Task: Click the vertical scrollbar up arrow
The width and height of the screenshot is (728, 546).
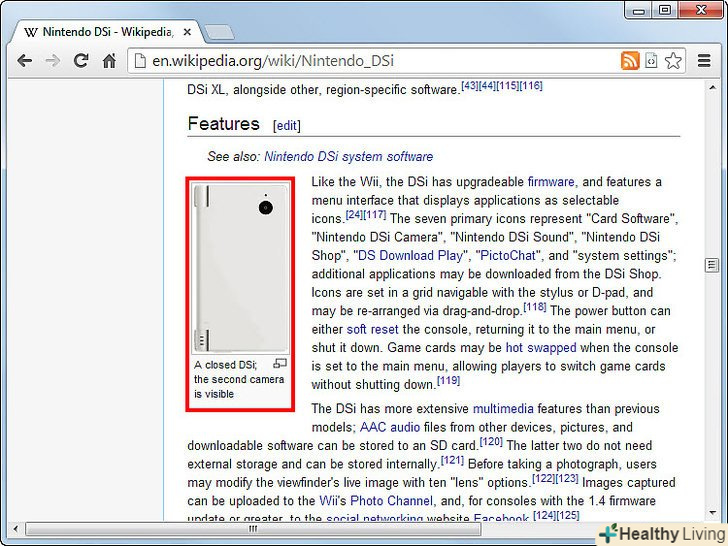Action: coord(712,88)
